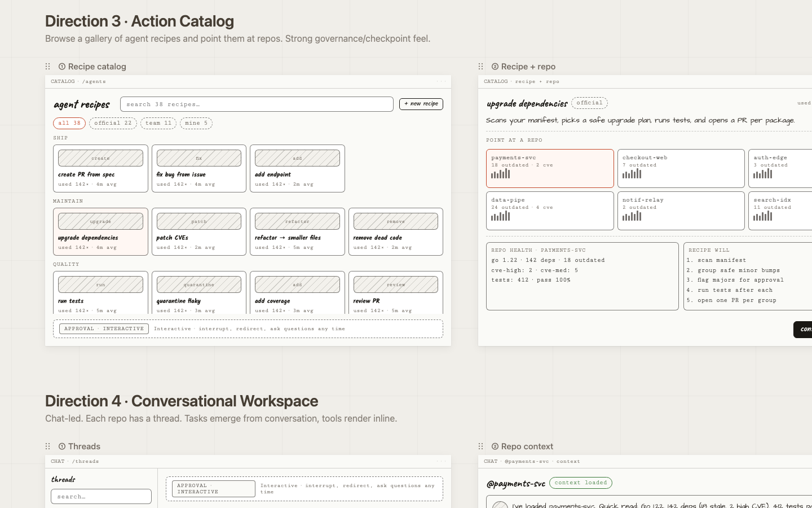Viewport: 812px width, 508px height.
Task: Select the payments-svc repo card
Action: [x=550, y=168]
